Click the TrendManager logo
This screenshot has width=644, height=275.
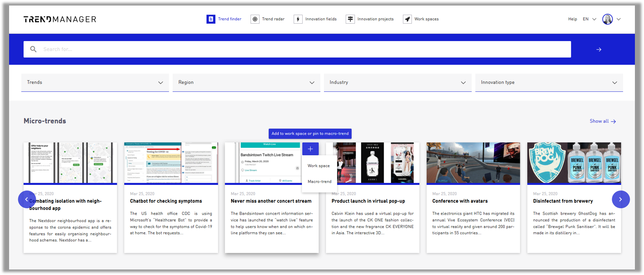pyautogui.click(x=60, y=19)
